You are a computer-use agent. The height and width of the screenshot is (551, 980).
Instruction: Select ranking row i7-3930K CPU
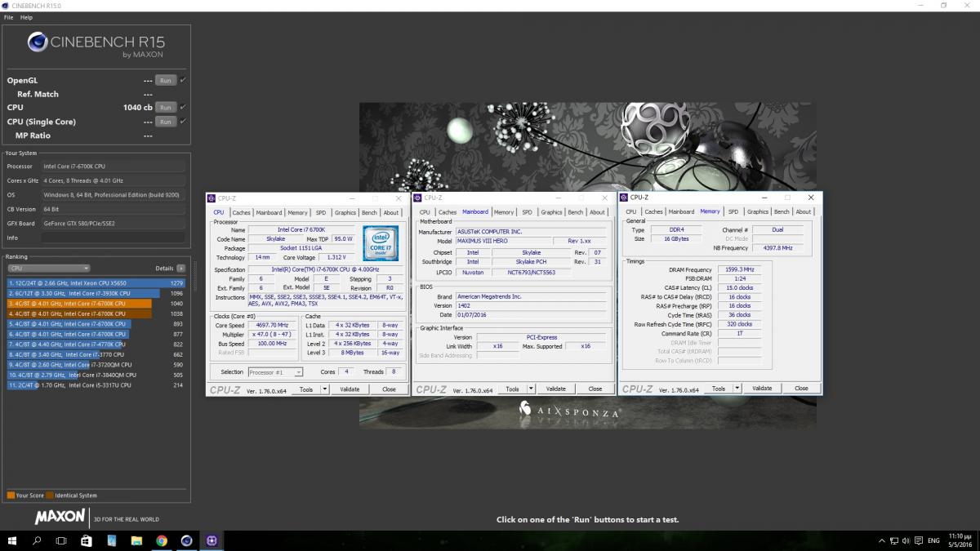(x=96, y=293)
